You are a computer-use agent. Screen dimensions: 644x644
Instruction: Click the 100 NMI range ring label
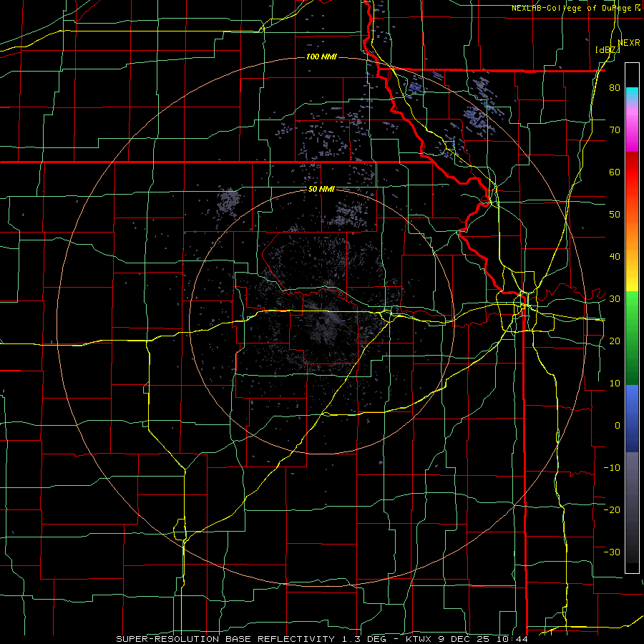[x=321, y=57]
